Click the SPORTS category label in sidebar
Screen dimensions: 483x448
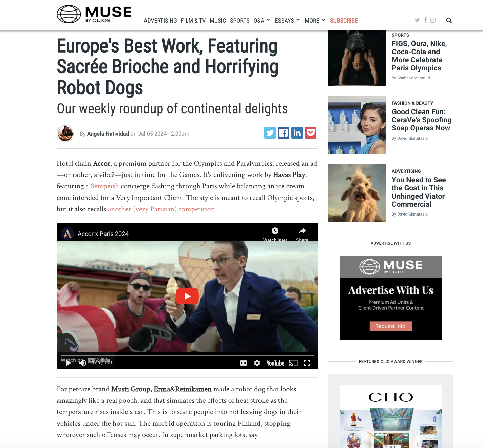400,35
